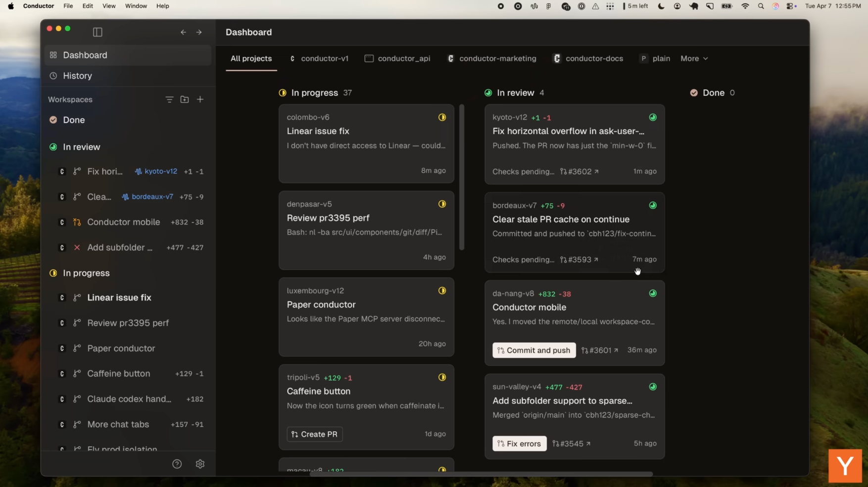Open the Paper conductor card
Screen dimensions: 868x487
click(x=366, y=317)
